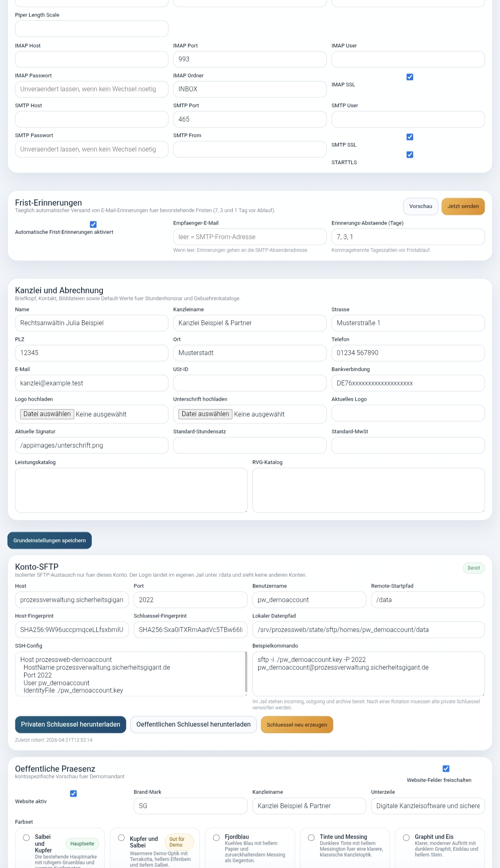Select the Fjordblau color set
Viewport: 500px width, 868px height.
click(216, 838)
